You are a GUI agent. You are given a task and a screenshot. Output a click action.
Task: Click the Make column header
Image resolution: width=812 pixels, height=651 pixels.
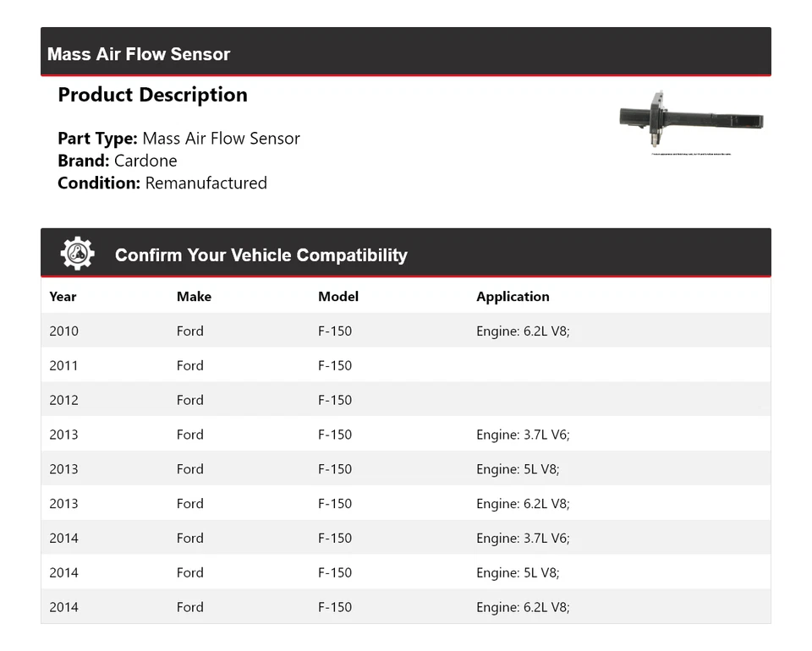pyautogui.click(x=194, y=297)
